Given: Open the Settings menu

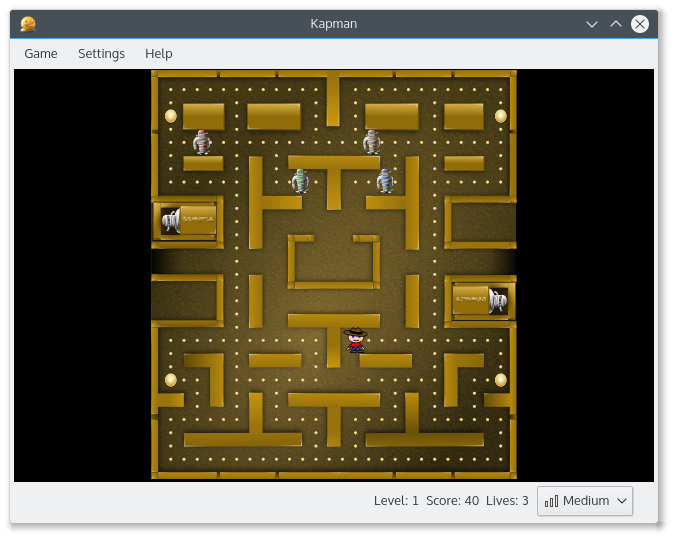Looking at the screenshot, I should 101,54.
